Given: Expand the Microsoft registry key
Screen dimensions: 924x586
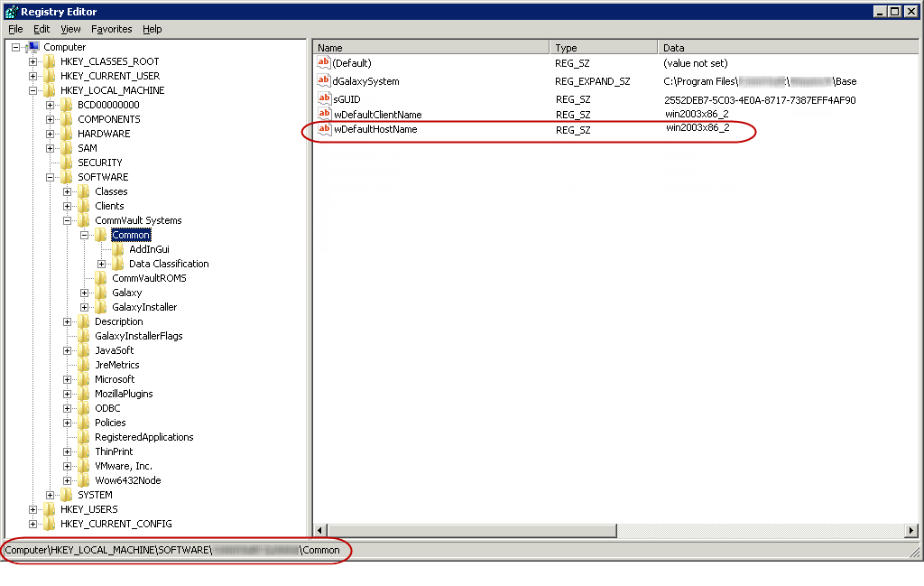Looking at the screenshot, I should (x=68, y=379).
